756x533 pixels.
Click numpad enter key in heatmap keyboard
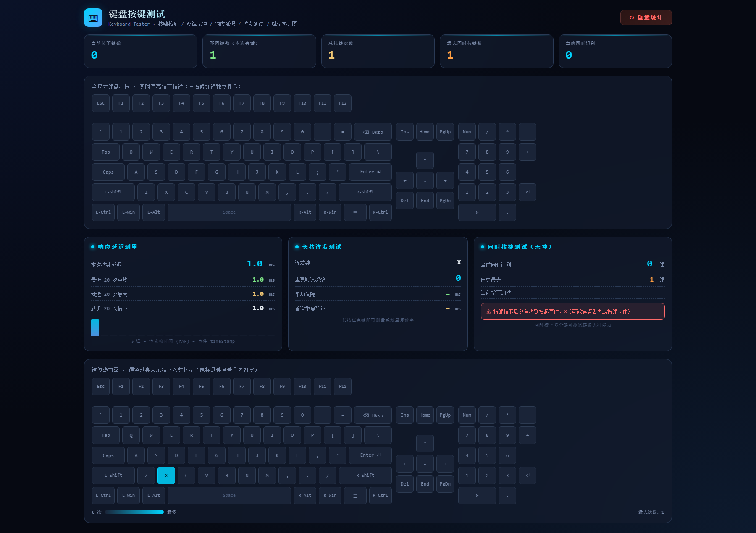528,476
